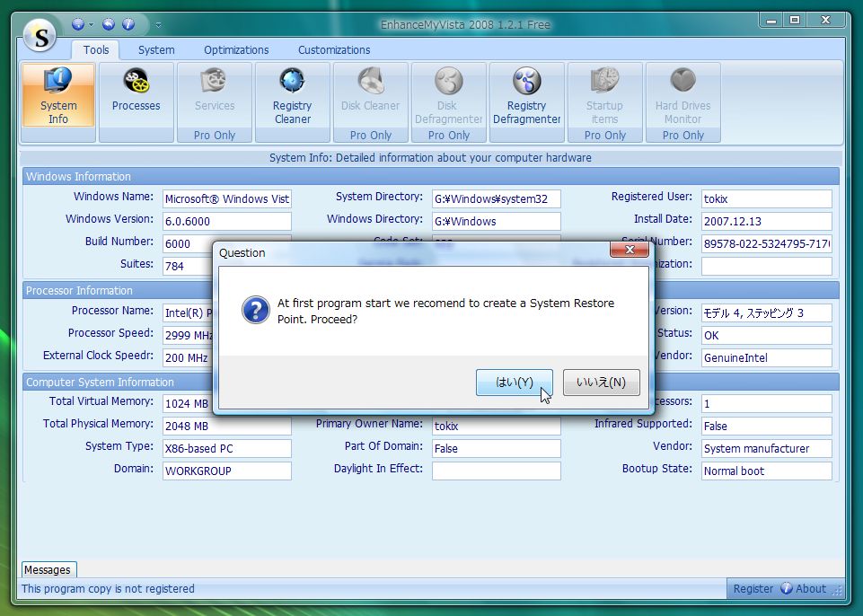Click the About link in status bar

click(811, 588)
